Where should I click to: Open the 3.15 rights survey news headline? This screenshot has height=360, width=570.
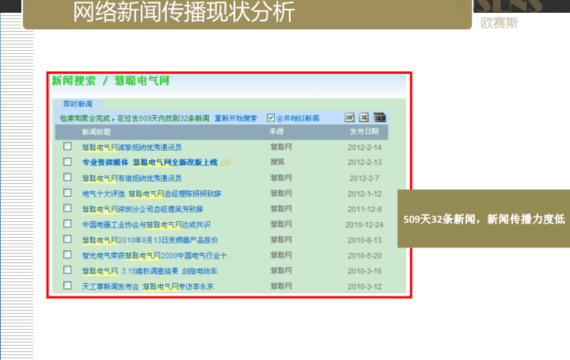coord(150,271)
